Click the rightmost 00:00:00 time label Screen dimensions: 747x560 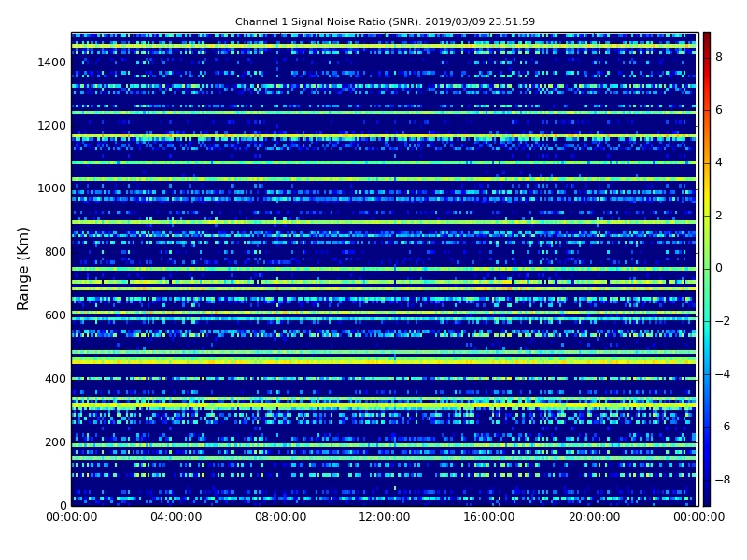coord(698,517)
